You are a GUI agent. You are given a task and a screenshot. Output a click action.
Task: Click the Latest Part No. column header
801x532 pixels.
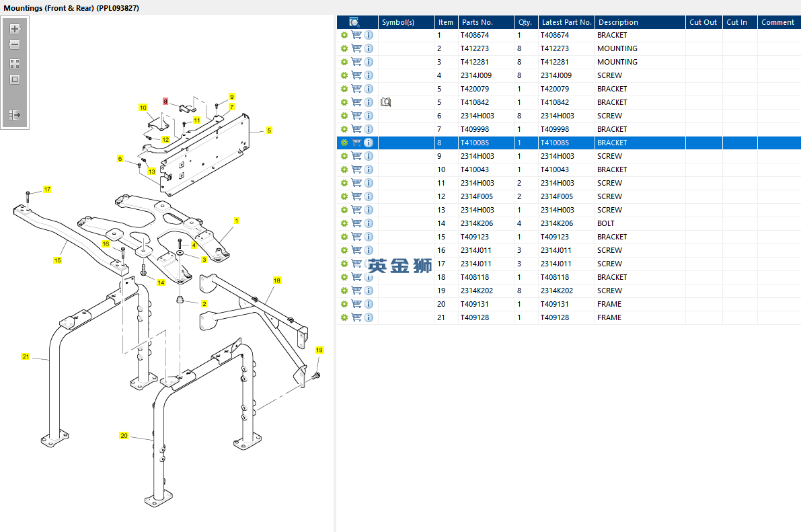pyautogui.click(x=566, y=22)
